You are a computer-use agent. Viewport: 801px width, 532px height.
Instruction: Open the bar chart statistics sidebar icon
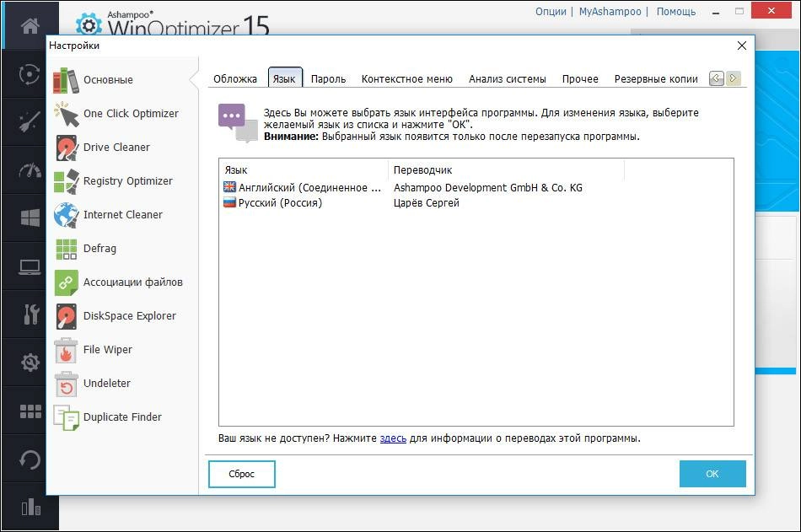coord(30,507)
